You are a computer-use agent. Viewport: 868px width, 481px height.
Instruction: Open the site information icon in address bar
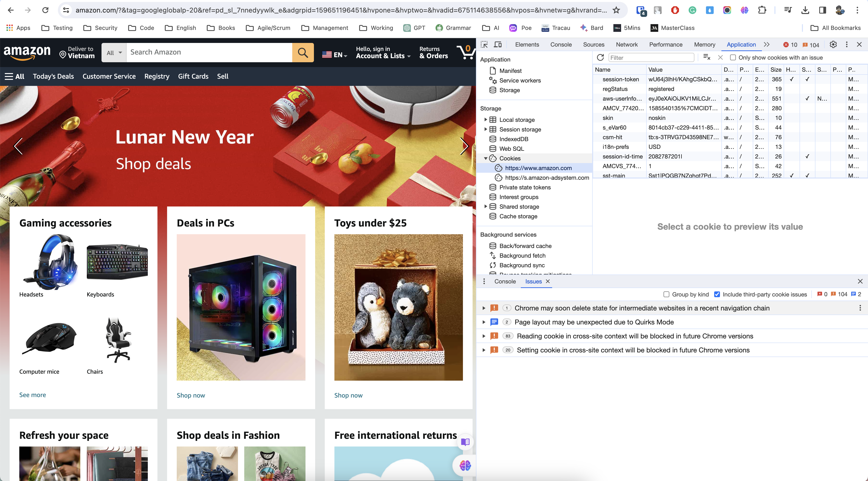66,10
